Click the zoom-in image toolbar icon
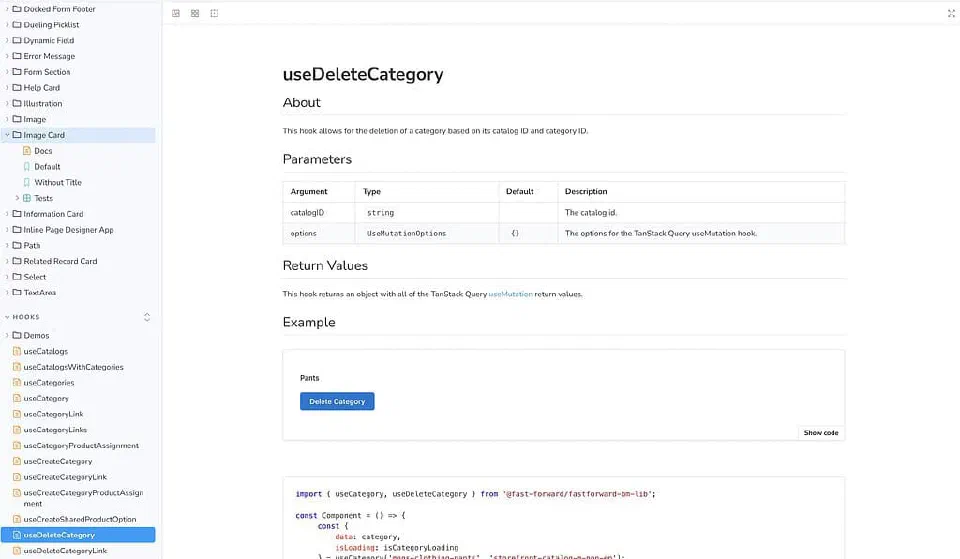The image size is (960, 559). (176, 13)
